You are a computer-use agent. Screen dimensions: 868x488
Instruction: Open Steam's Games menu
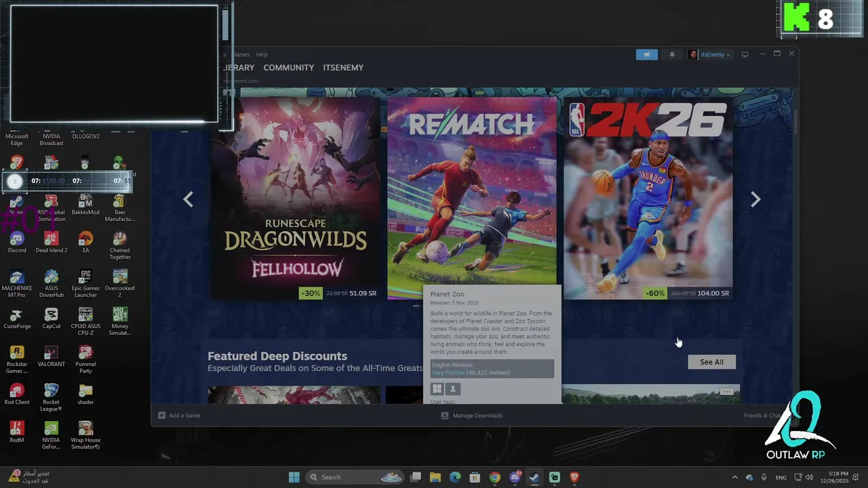pos(241,55)
